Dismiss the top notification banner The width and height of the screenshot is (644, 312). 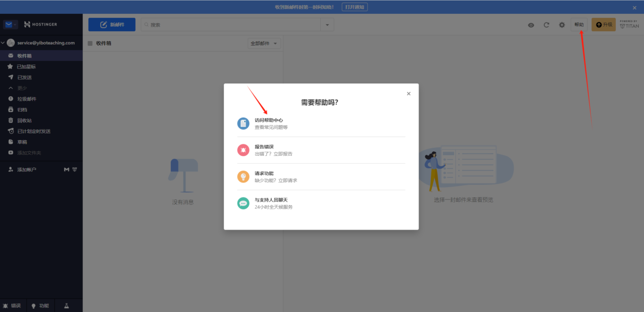(635, 7)
